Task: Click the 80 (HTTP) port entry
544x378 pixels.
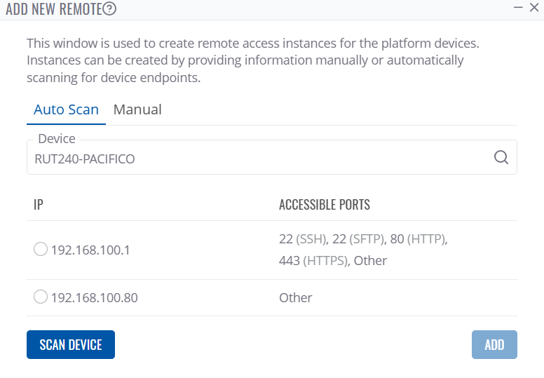Action: 418,239
